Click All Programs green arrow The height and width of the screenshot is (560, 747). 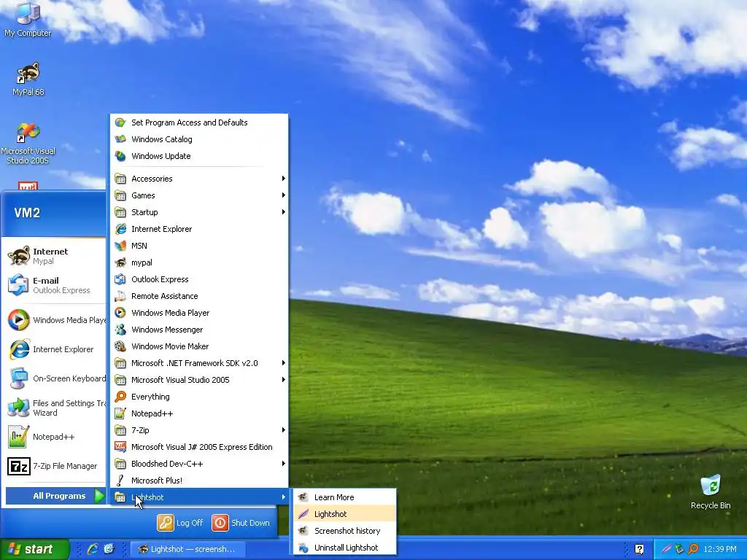(x=99, y=496)
